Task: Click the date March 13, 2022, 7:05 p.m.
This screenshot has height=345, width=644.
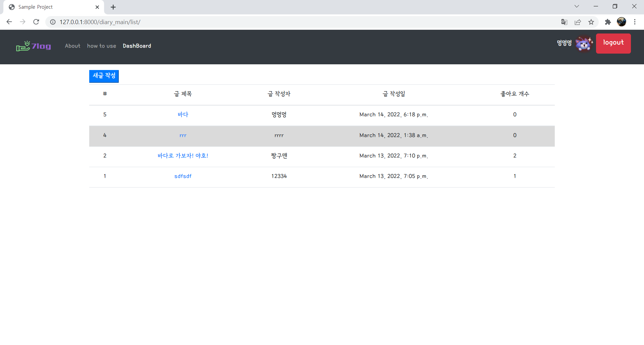Action: pyautogui.click(x=394, y=176)
